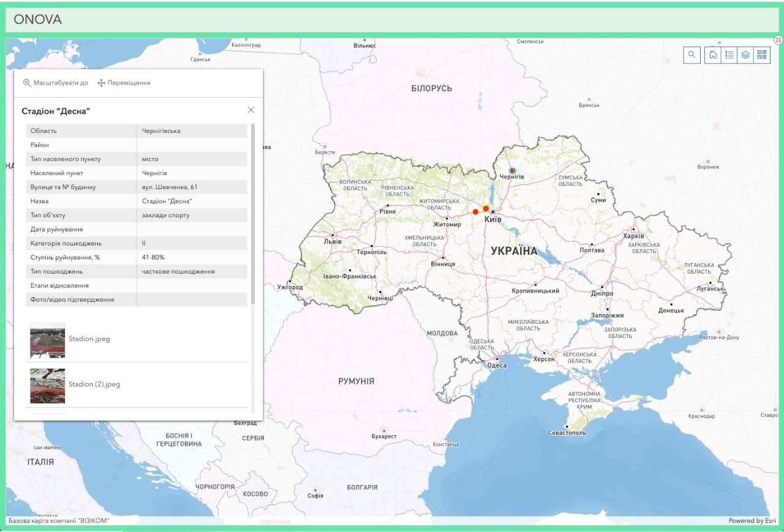Open the map search tool
Image resolution: width=784 pixels, height=532 pixels.
click(692, 55)
